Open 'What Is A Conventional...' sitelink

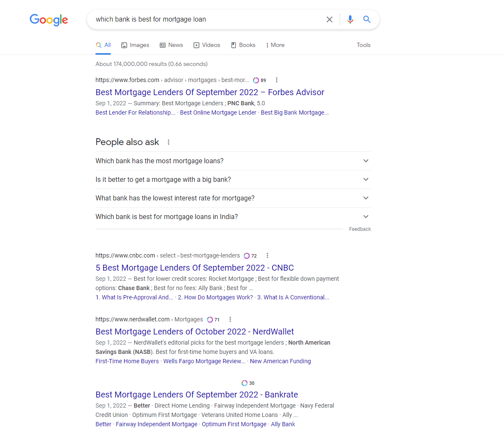pos(293,297)
